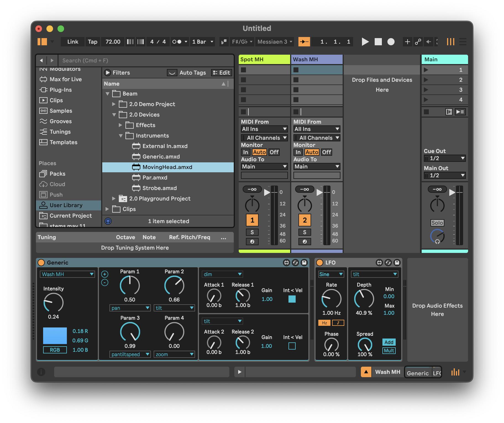504x423 pixels.
Task: Adjust the LFO Rate knob
Action: click(x=331, y=299)
